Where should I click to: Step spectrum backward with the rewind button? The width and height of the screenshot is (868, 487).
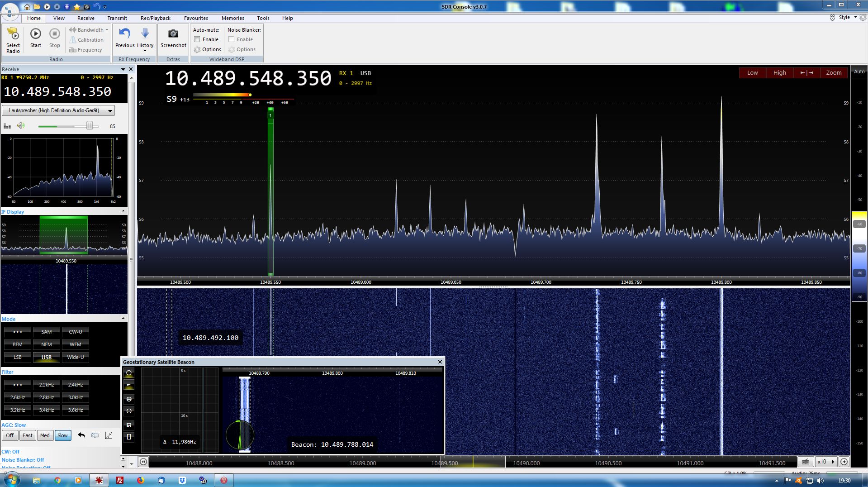(x=143, y=462)
